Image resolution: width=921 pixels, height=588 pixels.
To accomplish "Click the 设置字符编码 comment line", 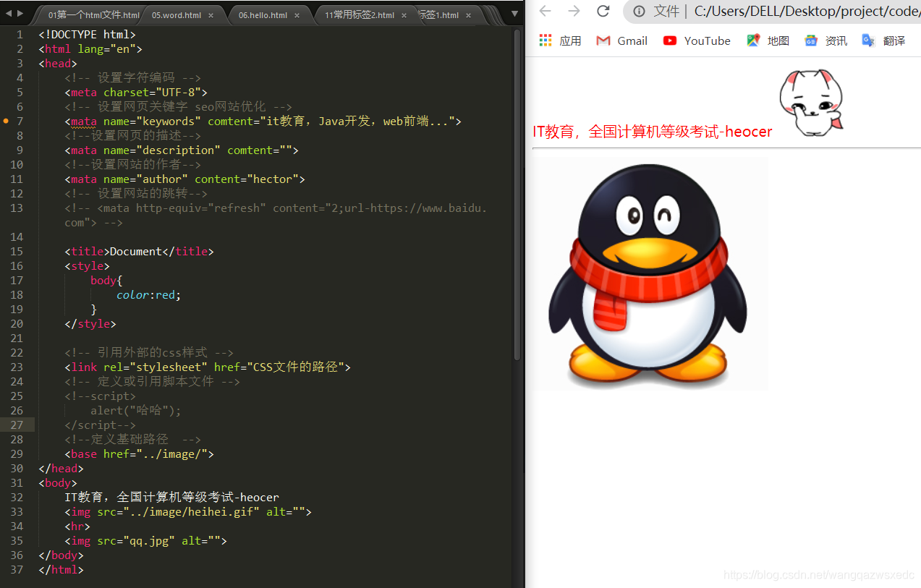I will click(132, 77).
